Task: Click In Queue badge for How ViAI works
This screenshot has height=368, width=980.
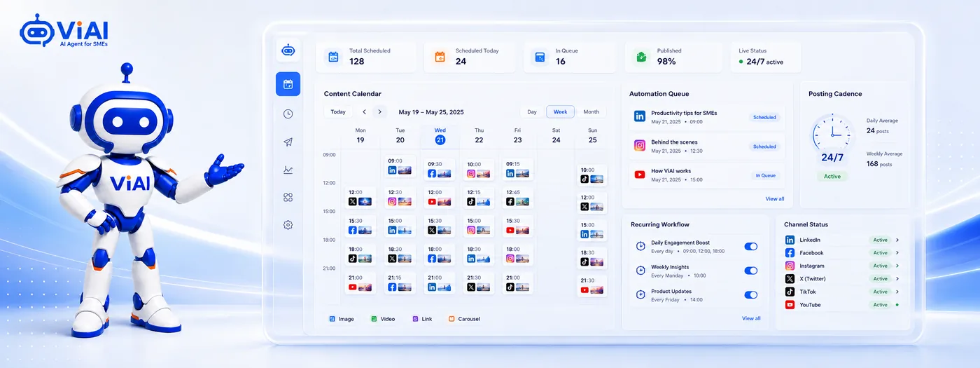Action: [764, 175]
